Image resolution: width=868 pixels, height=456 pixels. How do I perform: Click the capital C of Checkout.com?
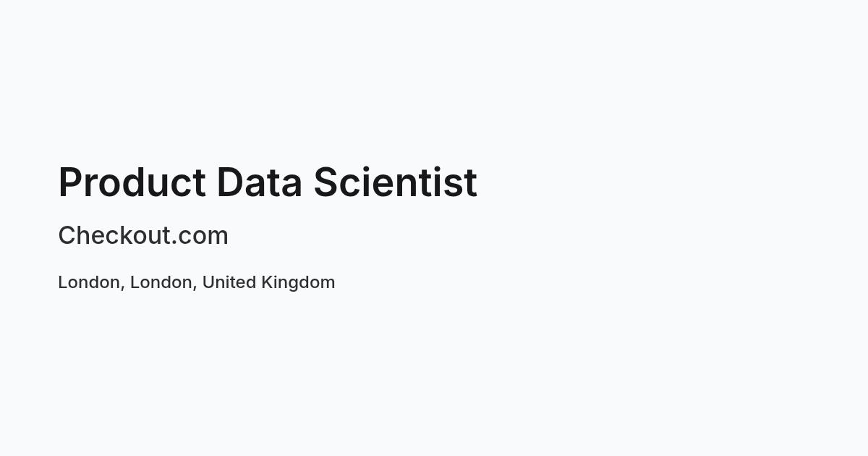[67, 236]
